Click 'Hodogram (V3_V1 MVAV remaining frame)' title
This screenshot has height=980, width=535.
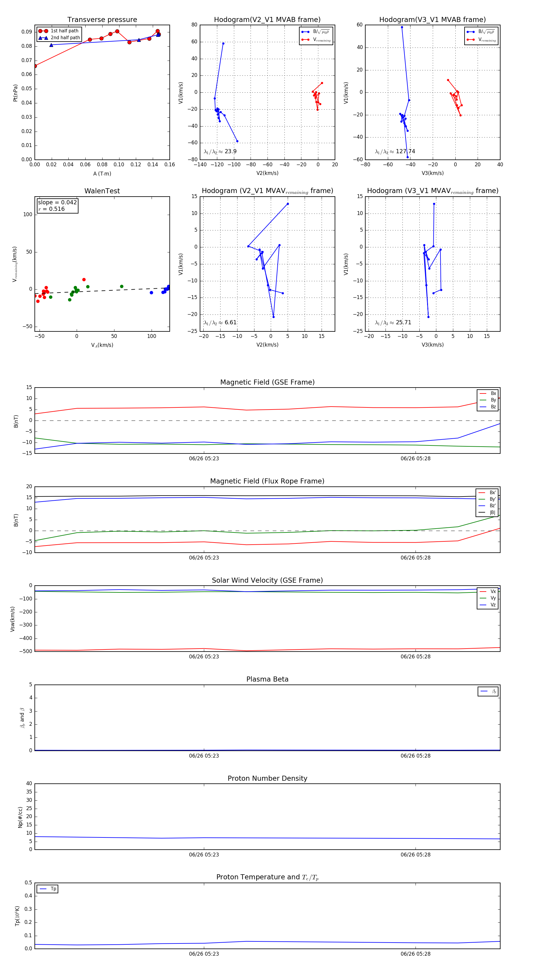[432, 191]
